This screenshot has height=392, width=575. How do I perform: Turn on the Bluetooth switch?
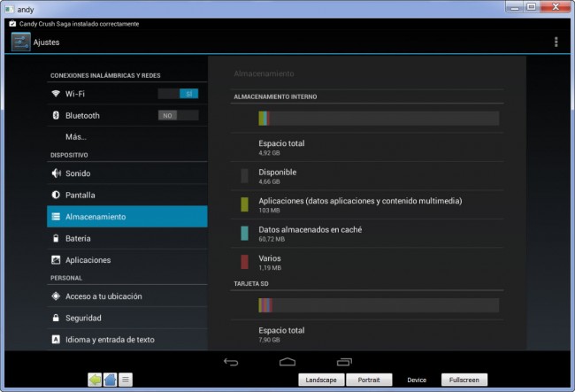[178, 115]
